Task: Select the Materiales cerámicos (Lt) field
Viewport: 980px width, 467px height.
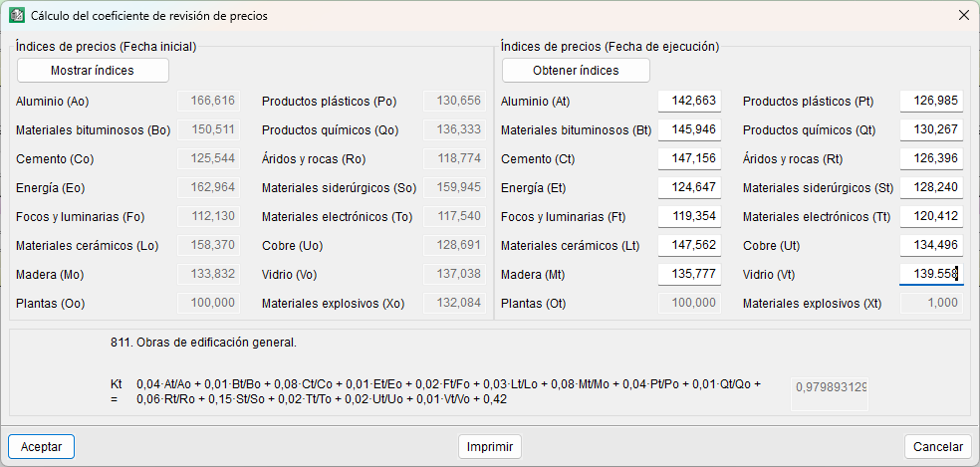Action: coord(689,246)
